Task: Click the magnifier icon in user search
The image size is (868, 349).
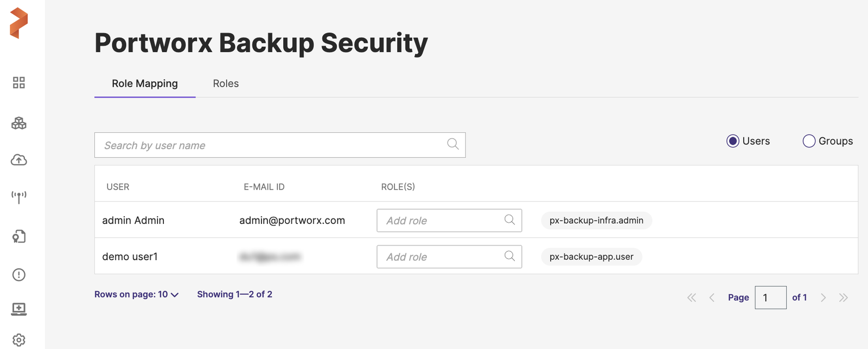Action: (x=453, y=144)
